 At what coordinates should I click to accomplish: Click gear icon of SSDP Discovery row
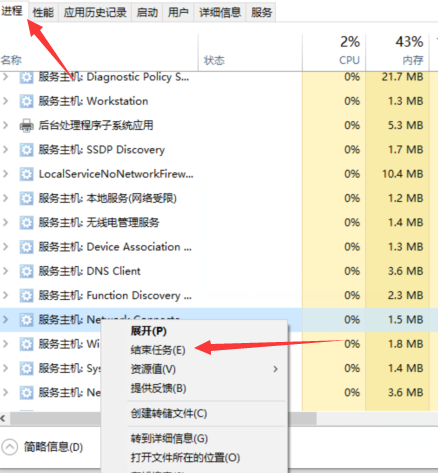click(26, 150)
